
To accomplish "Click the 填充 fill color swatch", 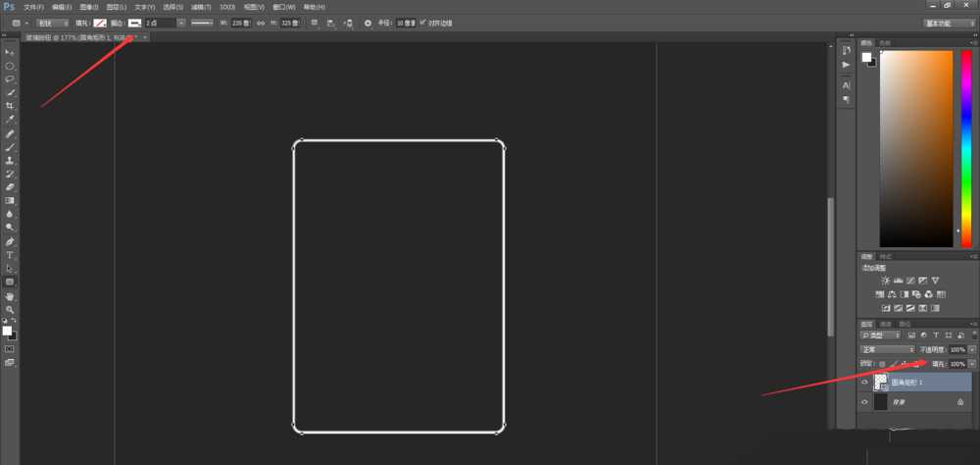I will coord(99,23).
